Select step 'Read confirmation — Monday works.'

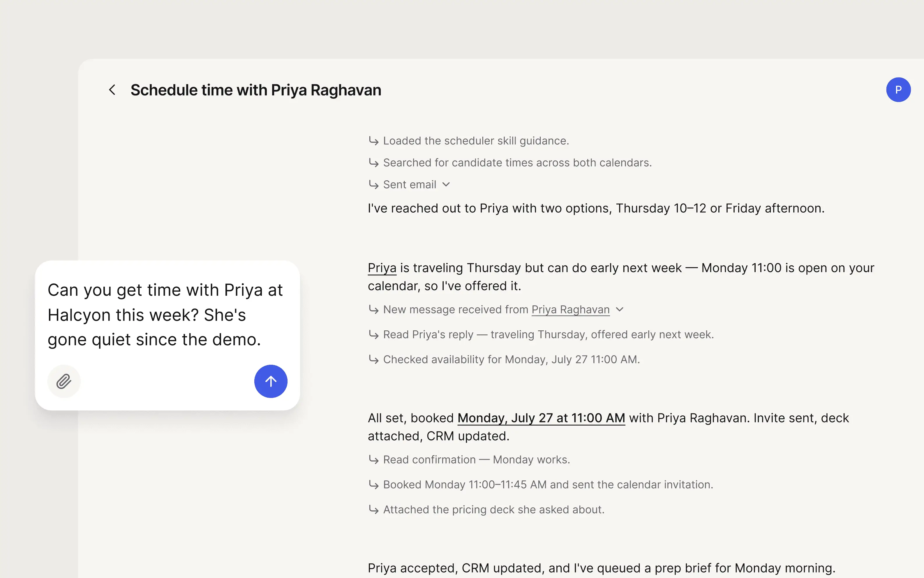coord(476,459)
